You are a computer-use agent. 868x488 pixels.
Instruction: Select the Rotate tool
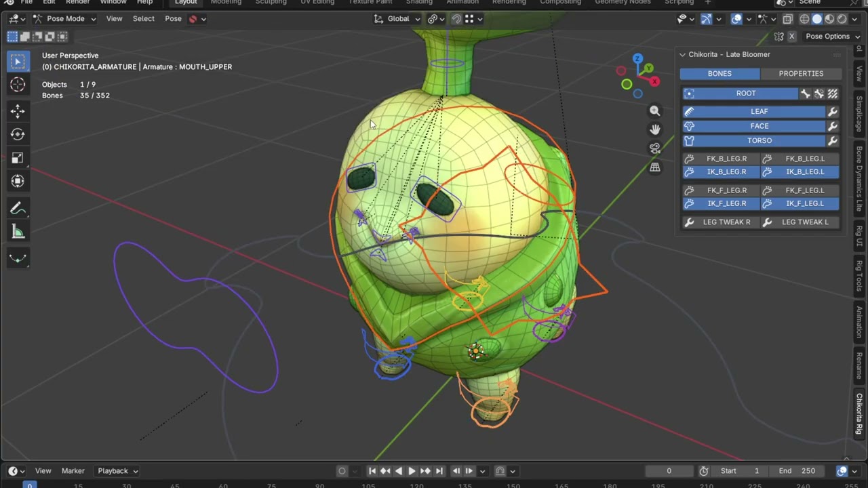pyautogui.click(x=18, y=134)
